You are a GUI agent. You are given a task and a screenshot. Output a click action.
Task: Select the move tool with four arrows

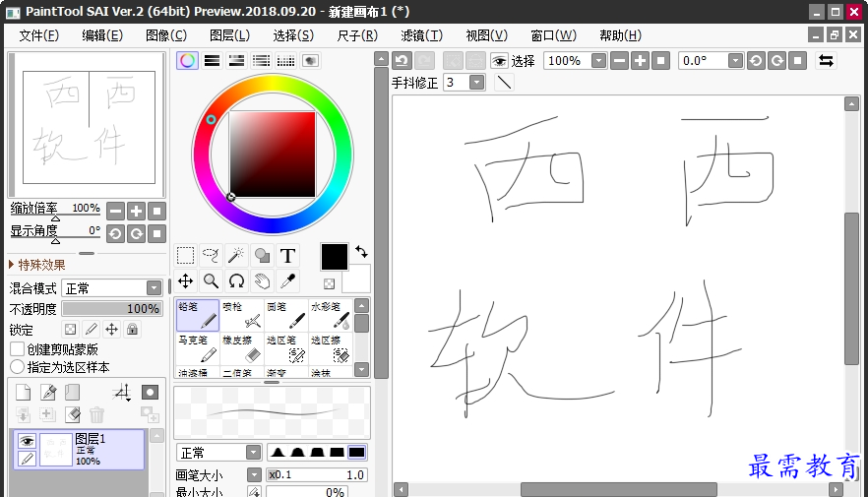[185, 281]
